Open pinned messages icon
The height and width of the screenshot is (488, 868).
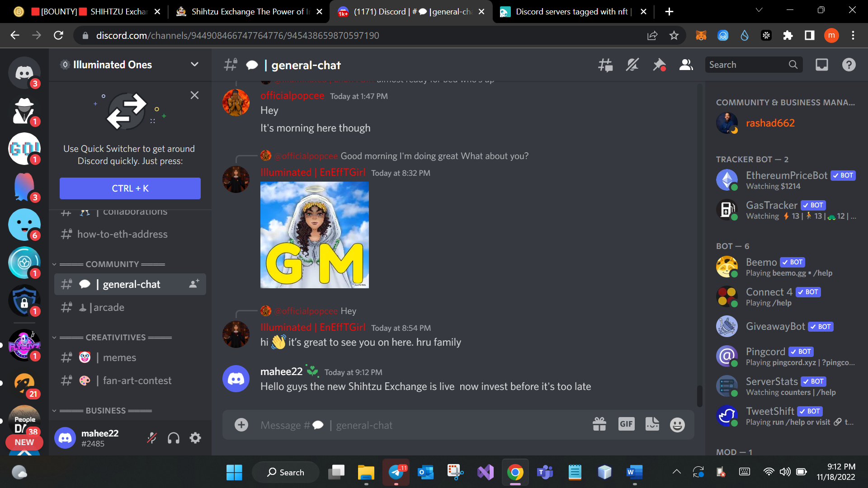click(x=659, y=65)
